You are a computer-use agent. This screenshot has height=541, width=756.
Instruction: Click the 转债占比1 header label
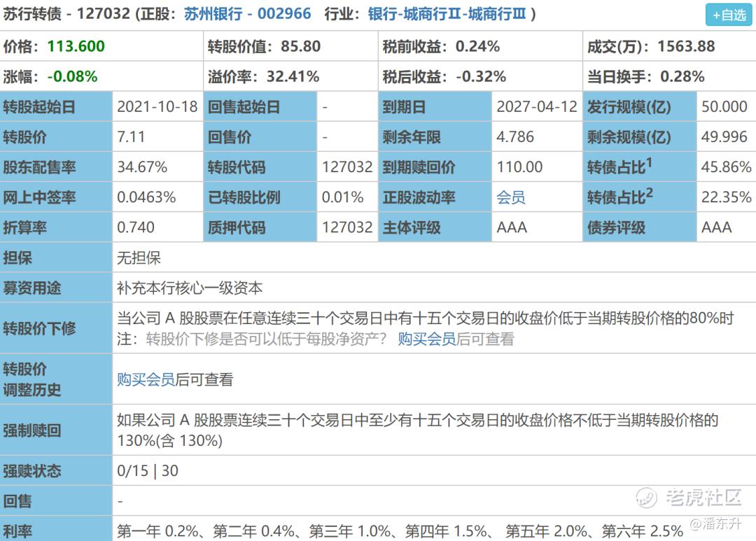(619, 166)
